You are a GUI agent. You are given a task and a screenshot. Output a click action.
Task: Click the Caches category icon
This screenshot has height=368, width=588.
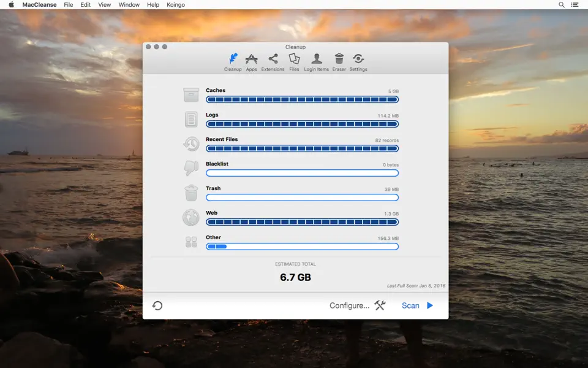191,94
